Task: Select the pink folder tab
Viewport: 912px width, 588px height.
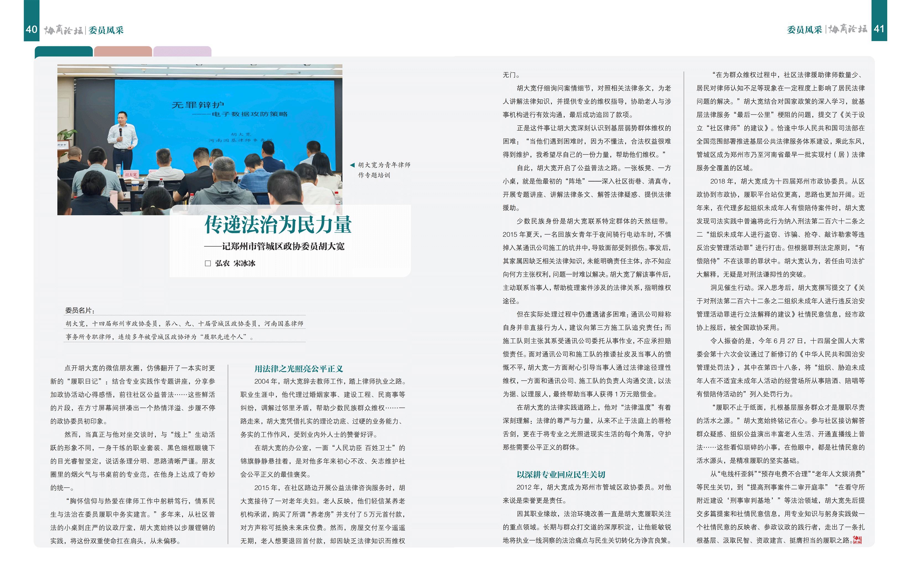Action: tap(123, 51)
